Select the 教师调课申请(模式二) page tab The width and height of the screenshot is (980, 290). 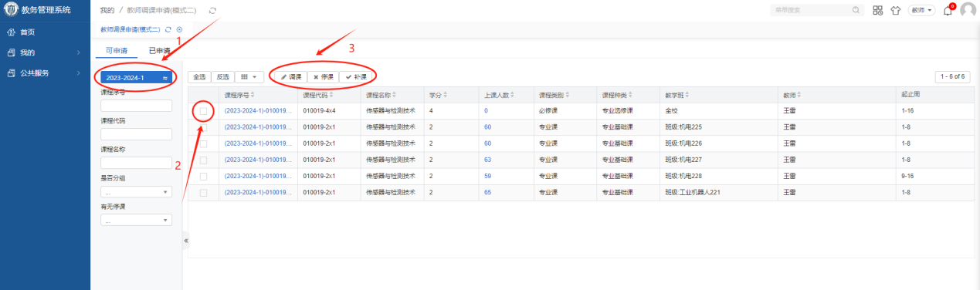131,29
